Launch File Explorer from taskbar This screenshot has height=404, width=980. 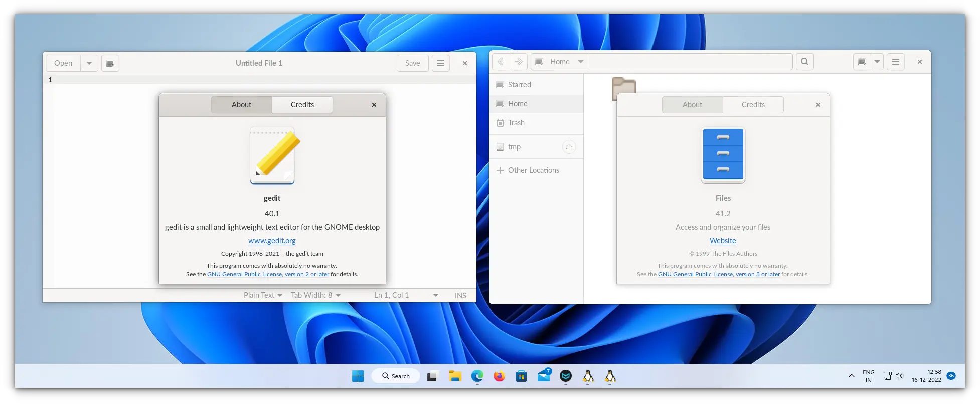tap(455, 376)
